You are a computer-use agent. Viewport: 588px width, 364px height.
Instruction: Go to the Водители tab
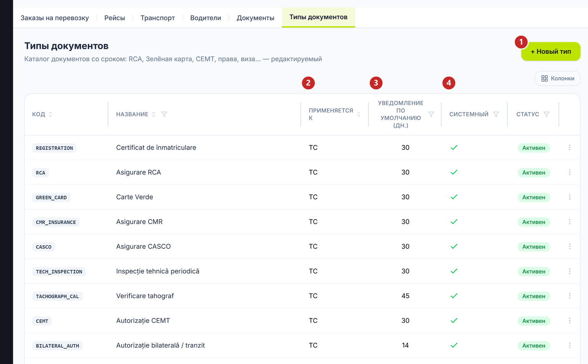(205, 18)
